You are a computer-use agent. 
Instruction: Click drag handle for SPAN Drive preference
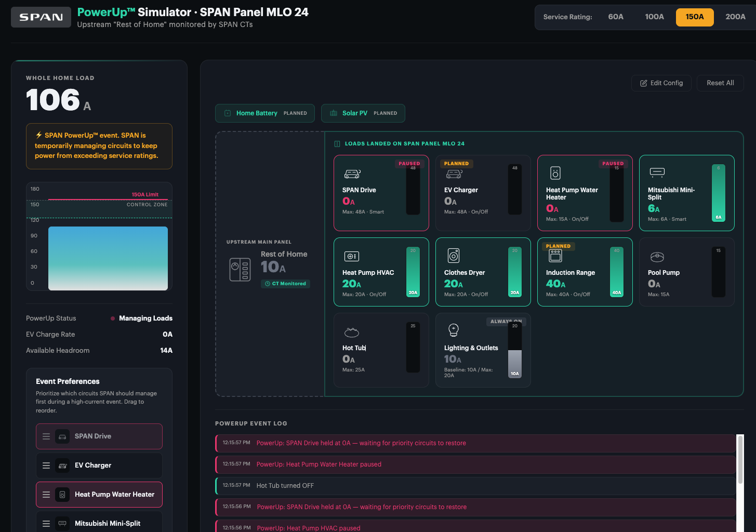[x=46, y=436]
